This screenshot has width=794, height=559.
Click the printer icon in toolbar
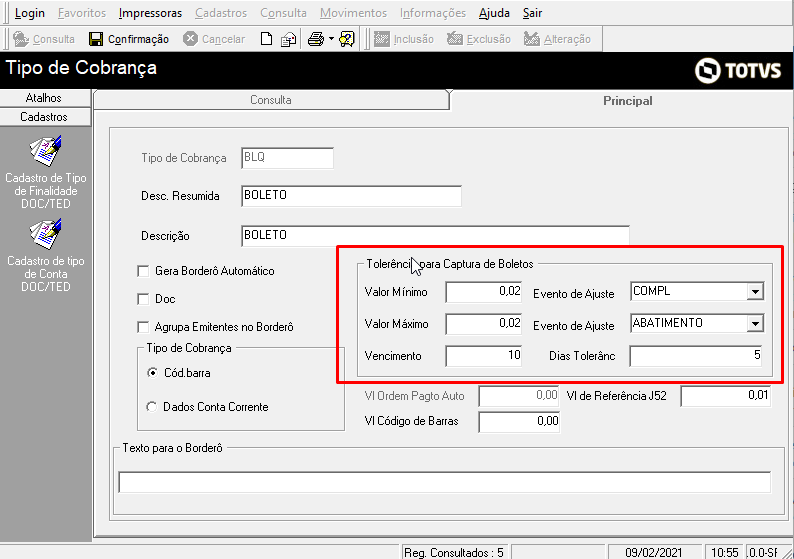click(315, 40)
